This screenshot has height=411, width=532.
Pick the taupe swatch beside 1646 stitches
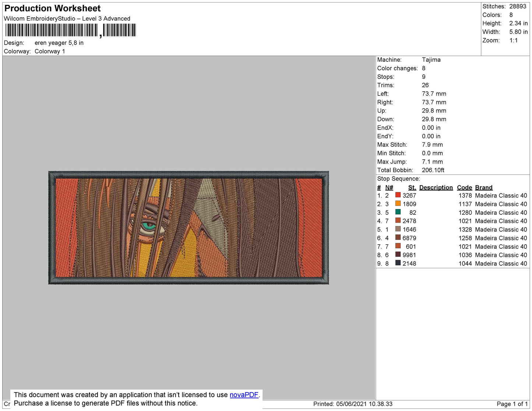[398, 228]
